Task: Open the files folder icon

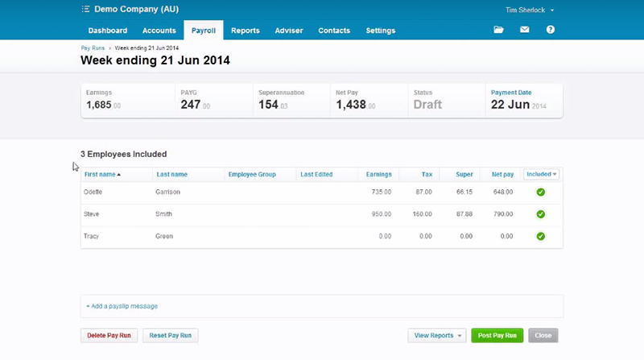Action: tap(499, 31)
